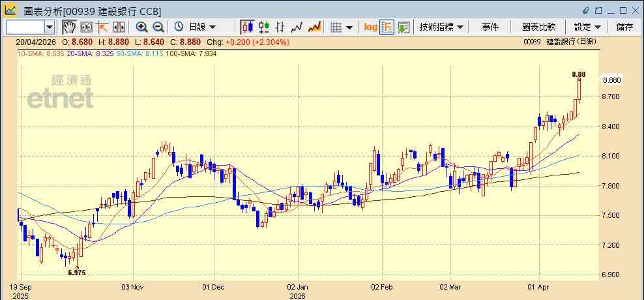
Task: Select the hand pan tool
Action: 69,27
